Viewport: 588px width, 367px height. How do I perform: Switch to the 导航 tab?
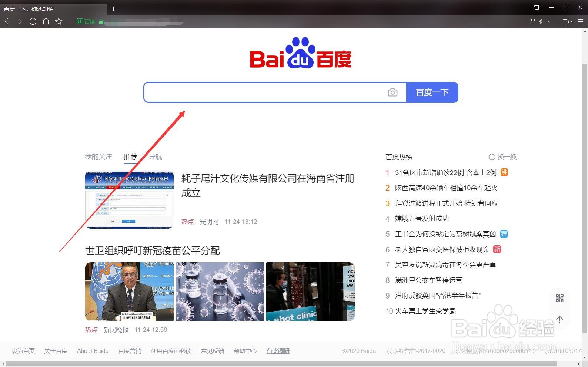[156, 157]
